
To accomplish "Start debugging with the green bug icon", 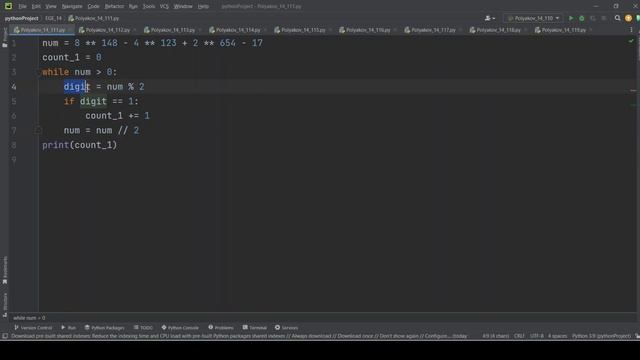I will click(582, 18).
